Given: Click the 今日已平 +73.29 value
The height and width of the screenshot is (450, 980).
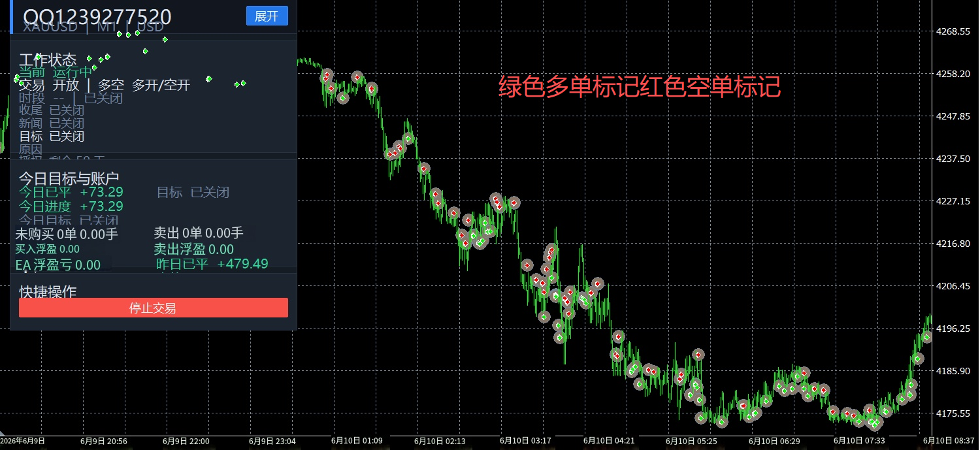Looking at the screenshot, I should tap(71, 192).
